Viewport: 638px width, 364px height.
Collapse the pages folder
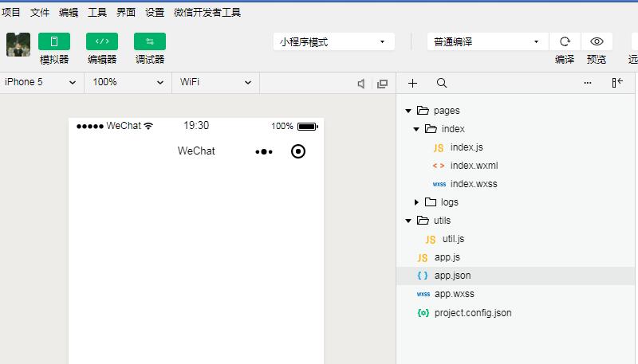point(408,111)
